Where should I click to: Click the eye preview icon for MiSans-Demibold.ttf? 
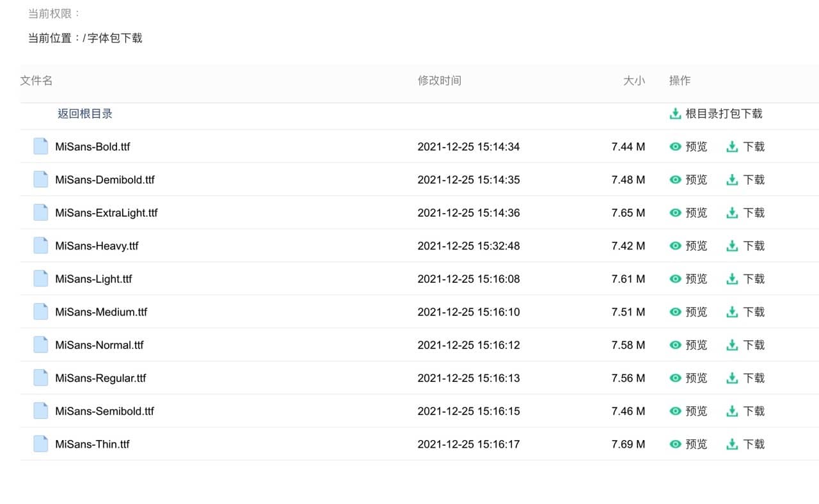(x=675, y=180)
